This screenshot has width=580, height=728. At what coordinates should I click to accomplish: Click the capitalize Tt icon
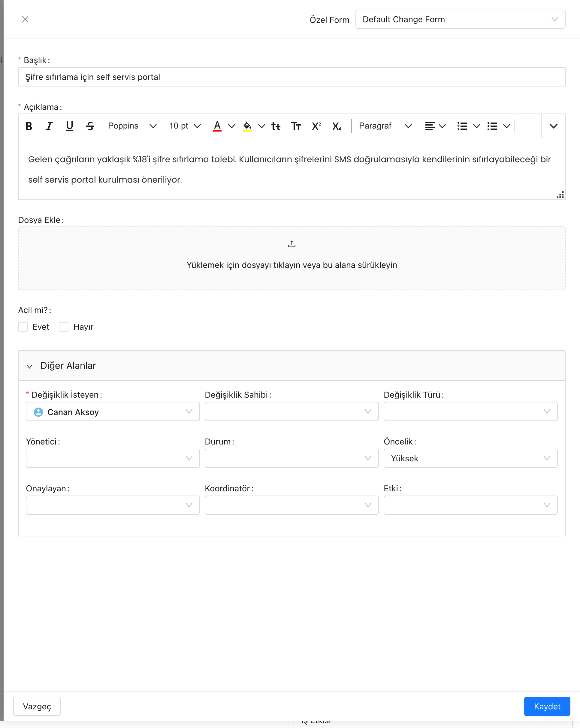(x=296, y=126)
